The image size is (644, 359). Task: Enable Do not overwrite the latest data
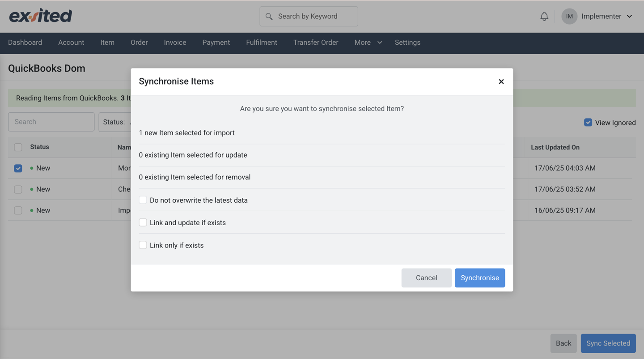(x=143, y=200)
